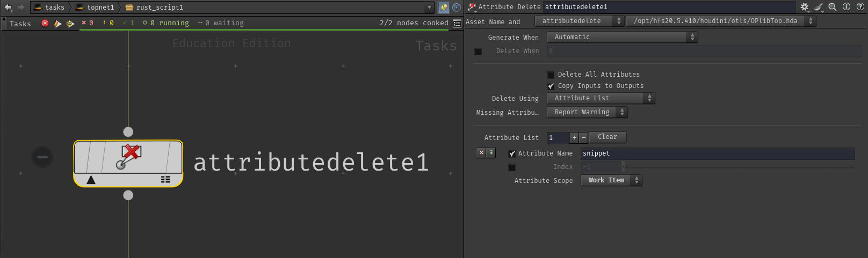Image resolution: width=868 pixels, height=258 pixels.
Task: Uncheck the Attribute Name checkbox
Action: 512,154
